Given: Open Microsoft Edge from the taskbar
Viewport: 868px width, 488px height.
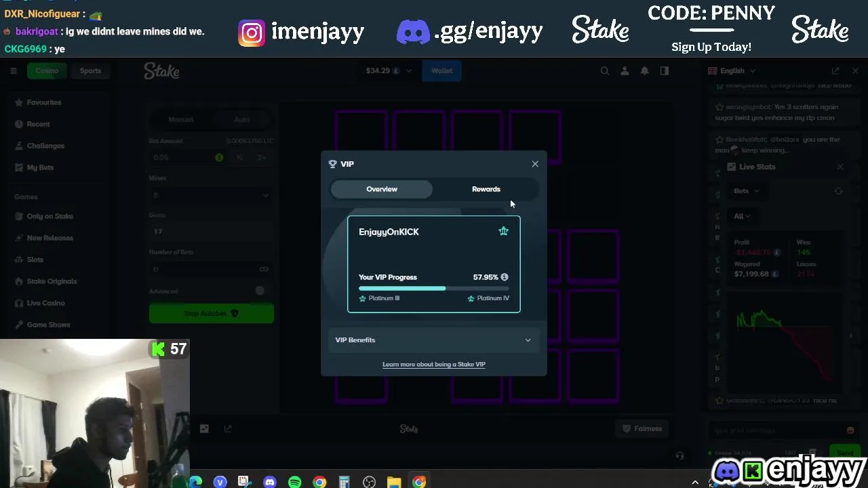Looking at the screenshot, I should pos(196,482).
